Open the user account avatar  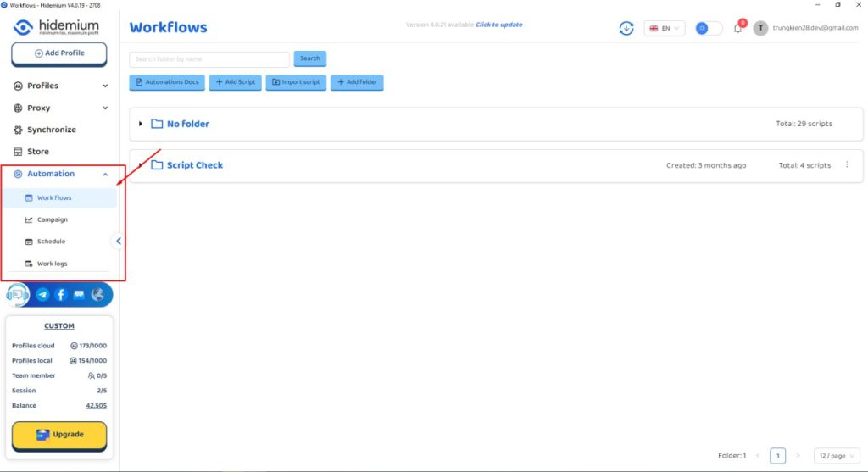(x=760, y=28)
